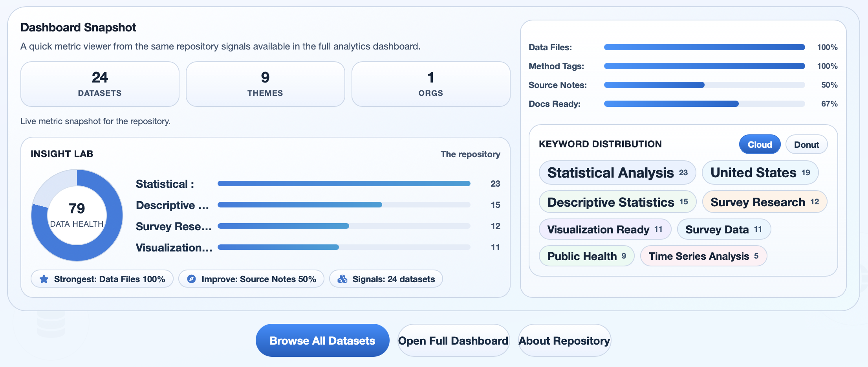Switch keyword view to Donut
This screenshot has width=868, height=367.
coord(806,145)
